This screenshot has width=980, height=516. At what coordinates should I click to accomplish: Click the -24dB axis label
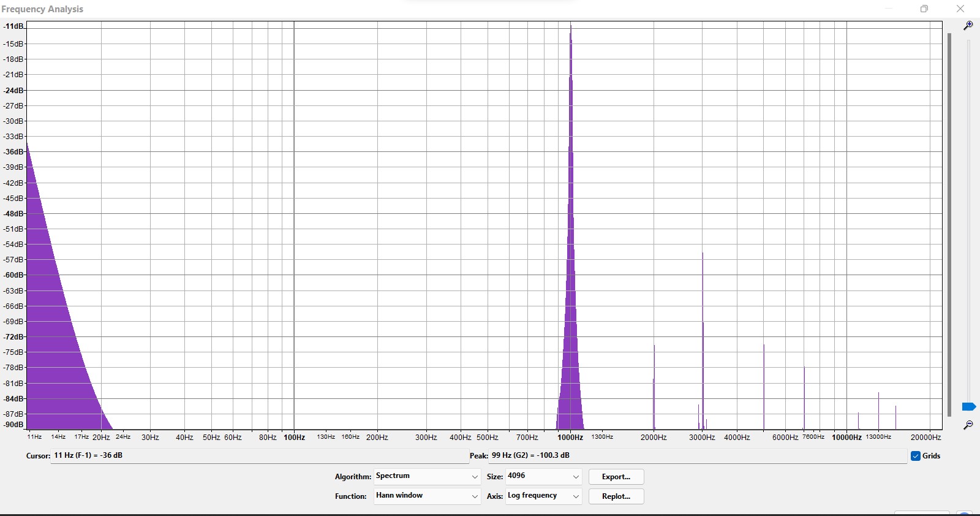(13, 91)
